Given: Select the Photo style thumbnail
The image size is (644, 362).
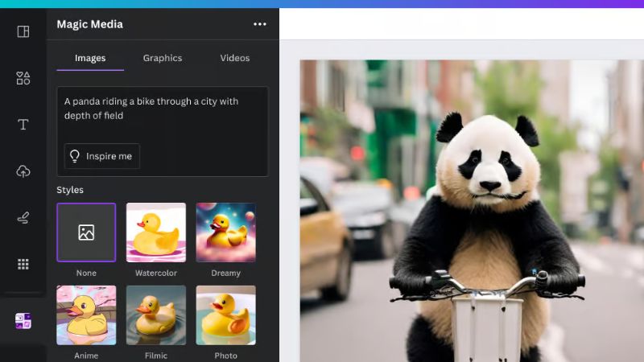Looking at the screenshot, I should [x=226, y=315].
